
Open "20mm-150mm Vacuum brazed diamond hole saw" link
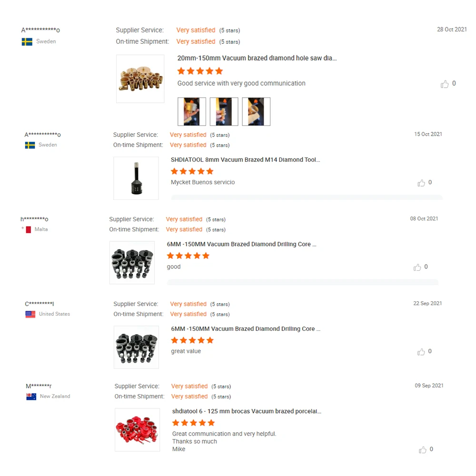257,58
